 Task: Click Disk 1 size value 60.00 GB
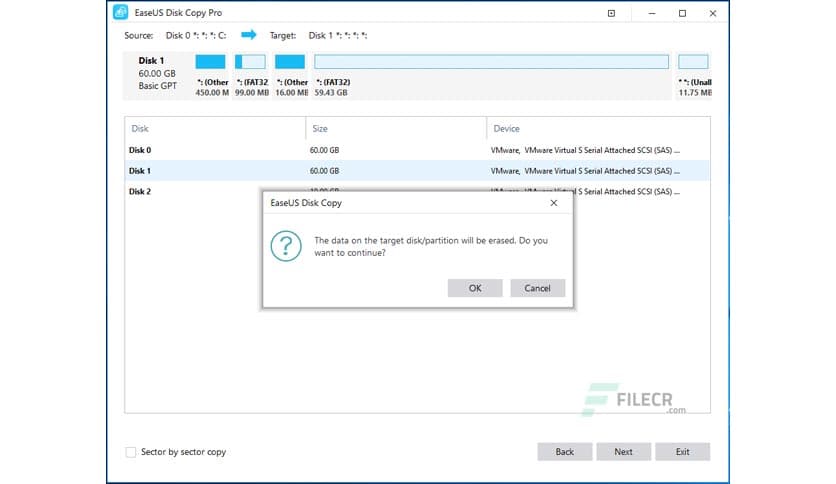point(324,171)
